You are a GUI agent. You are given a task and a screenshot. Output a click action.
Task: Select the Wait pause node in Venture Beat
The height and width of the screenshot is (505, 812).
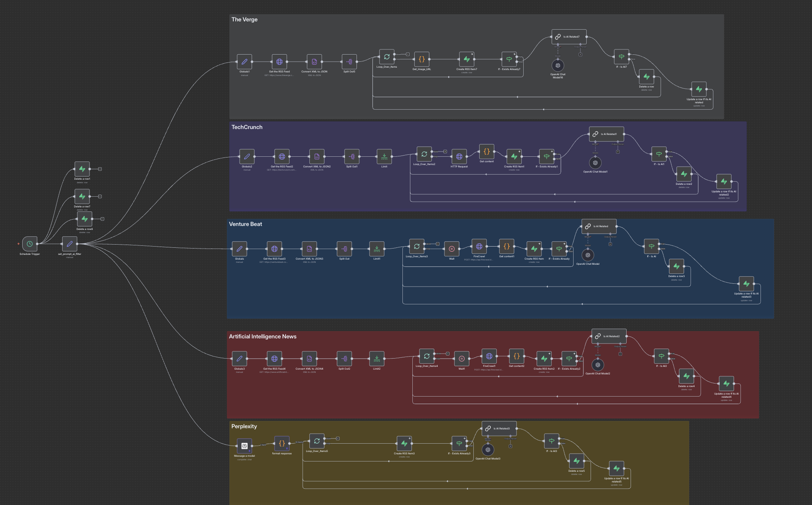pos(452,249)
